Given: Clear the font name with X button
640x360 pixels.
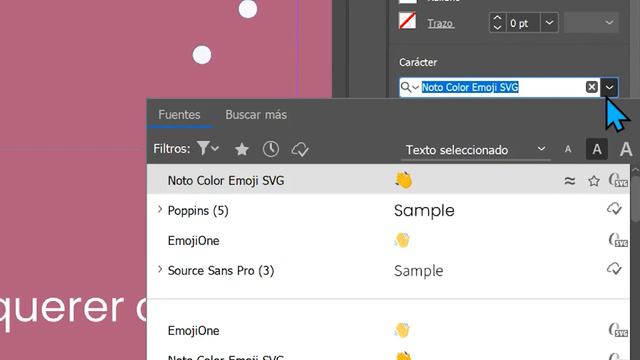Looking at the screenshot, I should [x=592, y=87].
